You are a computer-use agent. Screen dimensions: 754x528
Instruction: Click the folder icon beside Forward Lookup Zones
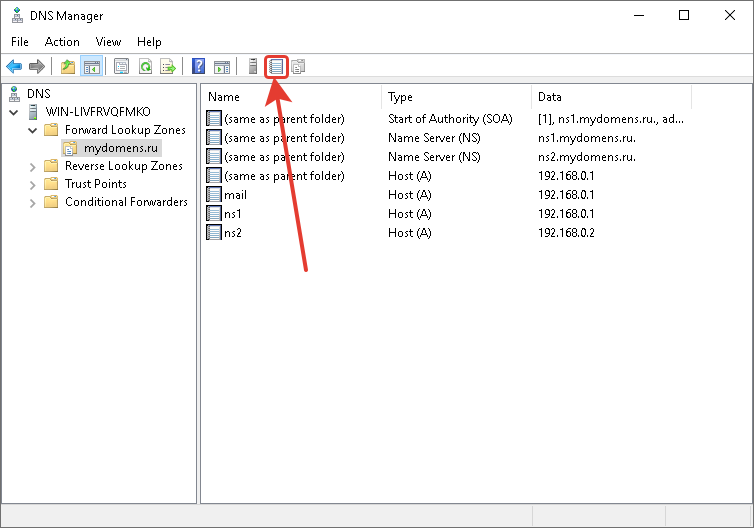click(51, 130)
